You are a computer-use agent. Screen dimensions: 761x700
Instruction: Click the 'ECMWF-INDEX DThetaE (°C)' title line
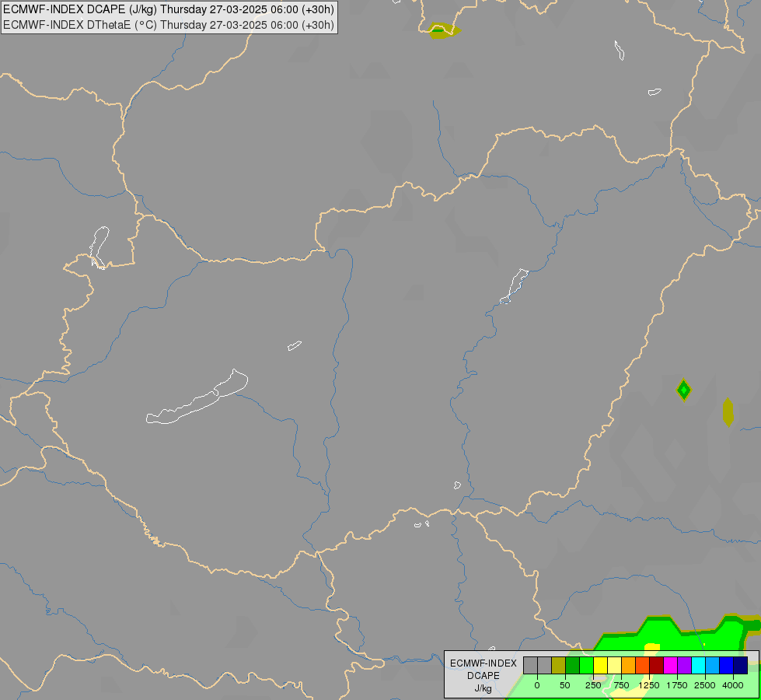[x=169, y=25]
